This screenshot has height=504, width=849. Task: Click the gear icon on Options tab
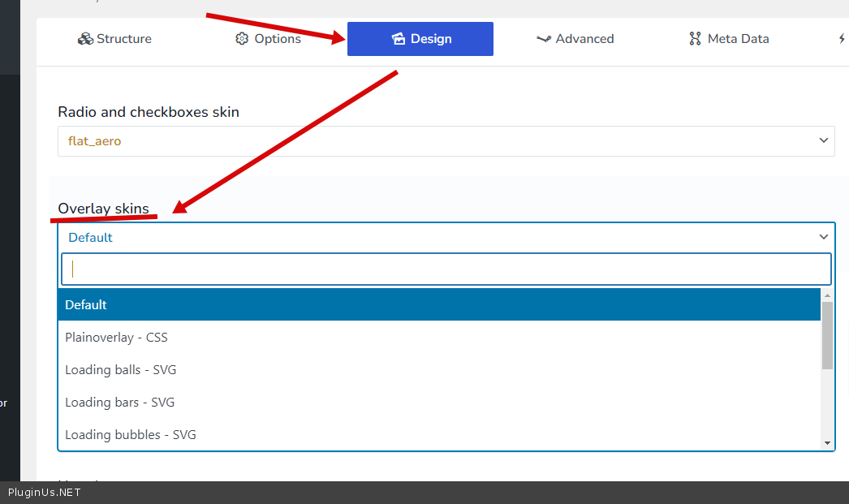[x=242, y=39]
